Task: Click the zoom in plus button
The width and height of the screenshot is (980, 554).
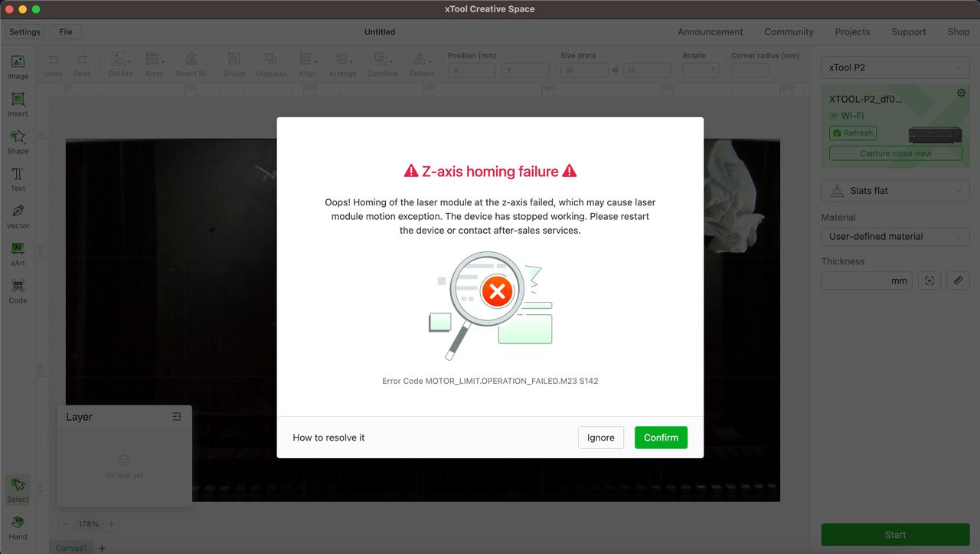Action: (111, 524)
